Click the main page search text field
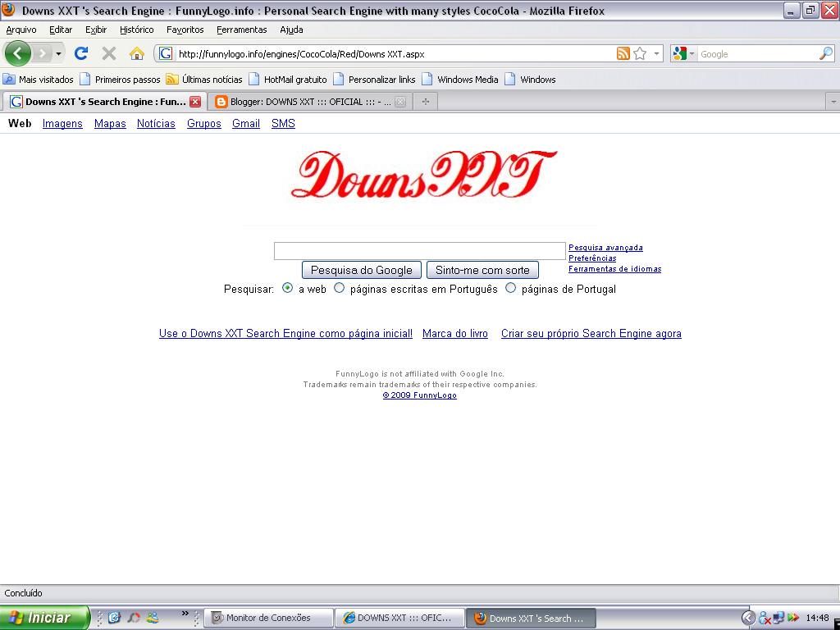 pyautogui.click(x=419, y=251)
